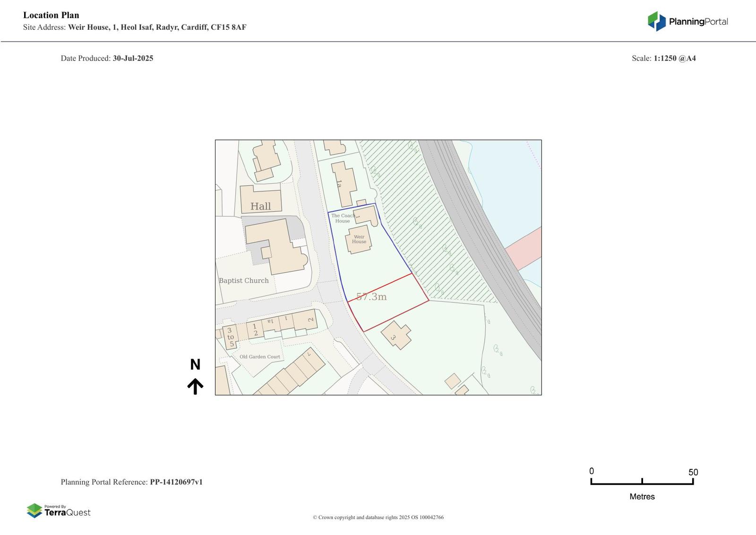Click the Scale 1:1250 @A4 text

663,59
